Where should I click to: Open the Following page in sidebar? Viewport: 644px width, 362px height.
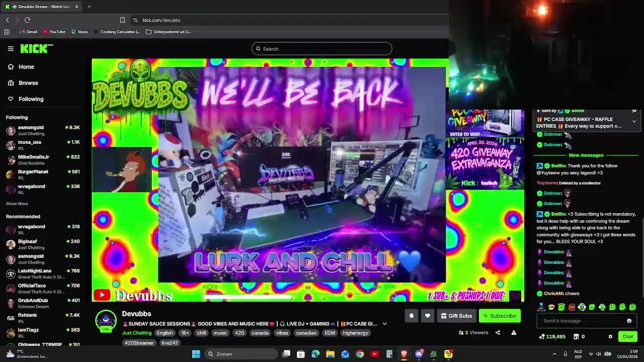pyautogui.click(x=31, y=99)
